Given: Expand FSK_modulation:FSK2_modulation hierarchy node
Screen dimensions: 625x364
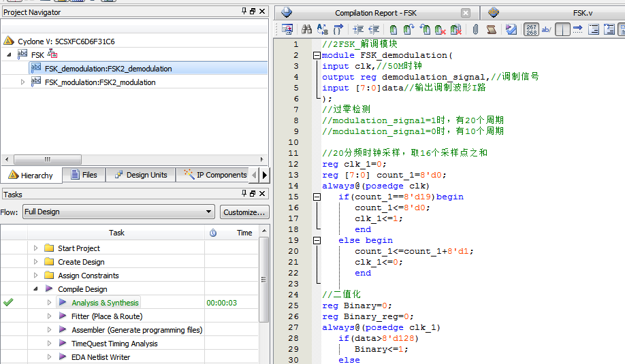Looking at the screenshot, I should coord(23,82).
